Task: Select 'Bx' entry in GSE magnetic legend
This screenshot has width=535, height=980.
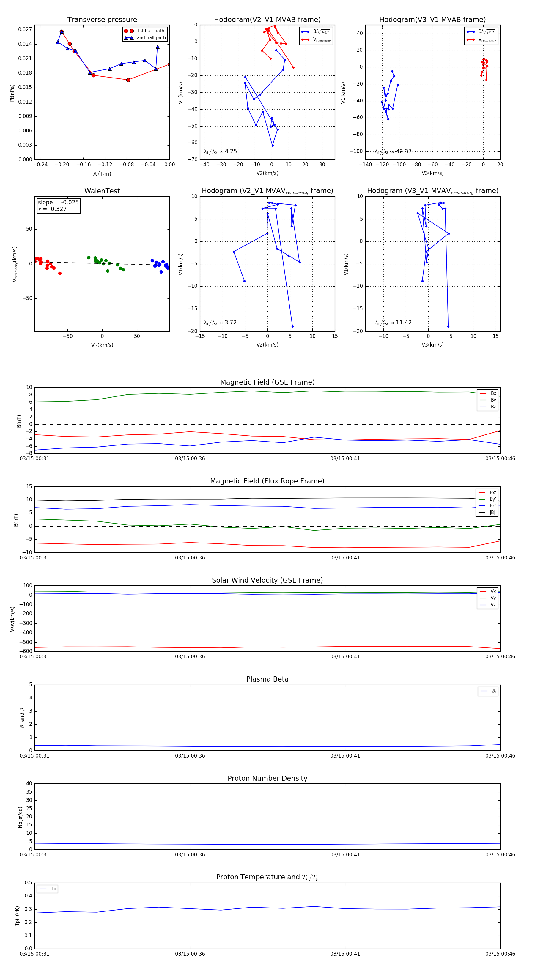Action: click(x=488, y=393)
